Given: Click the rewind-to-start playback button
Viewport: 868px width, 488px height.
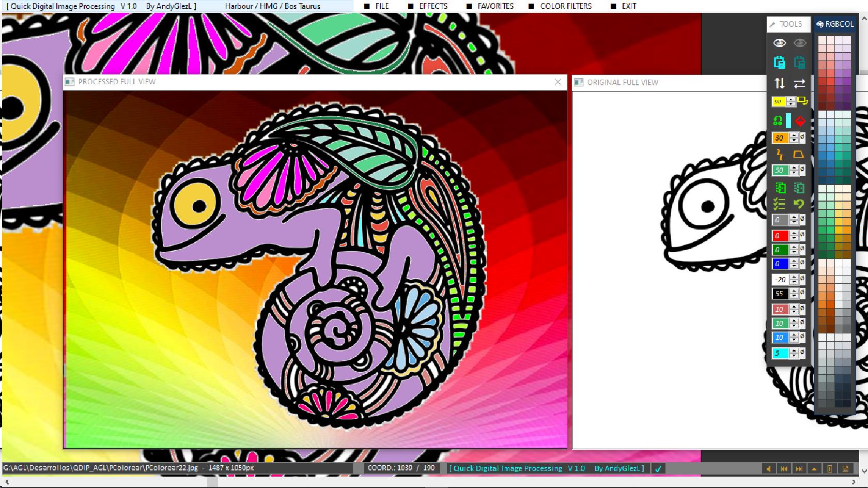Looking at the screenshot, I should point(785,468).
